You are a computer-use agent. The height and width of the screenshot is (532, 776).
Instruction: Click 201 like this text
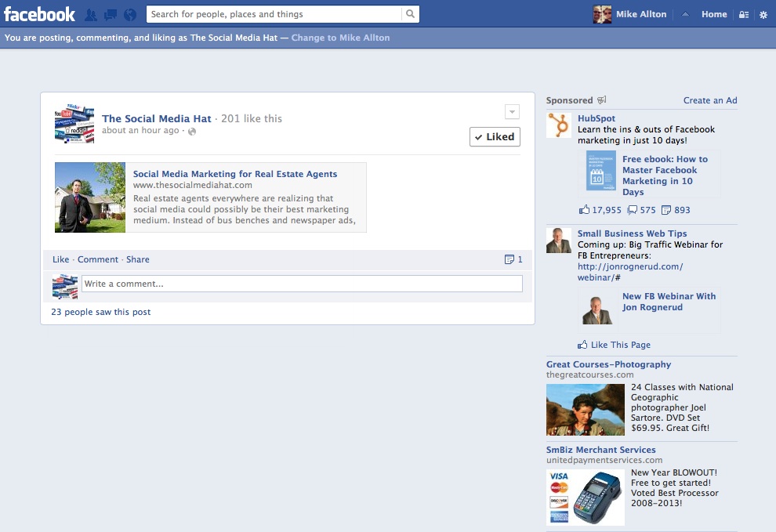pos(252,119)
